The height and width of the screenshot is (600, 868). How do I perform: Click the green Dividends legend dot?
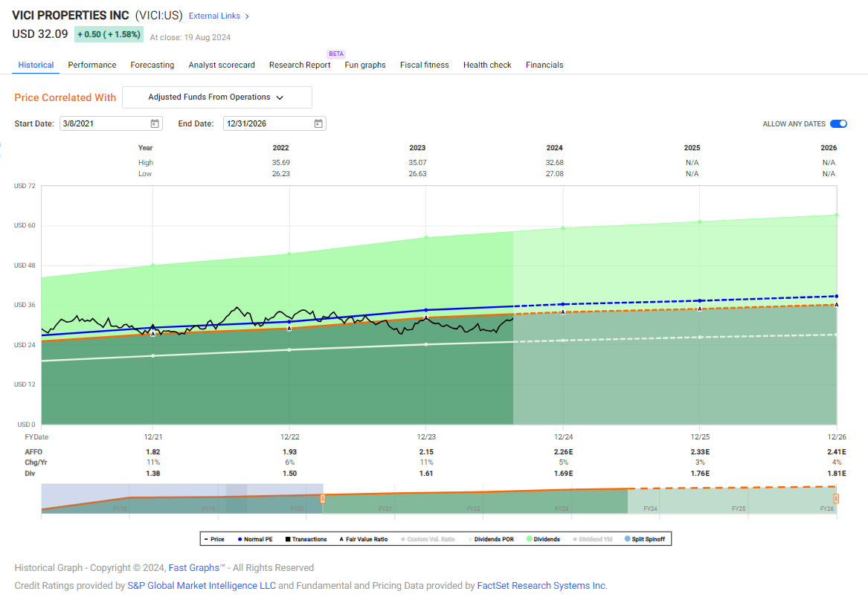(x=529, y=538)
